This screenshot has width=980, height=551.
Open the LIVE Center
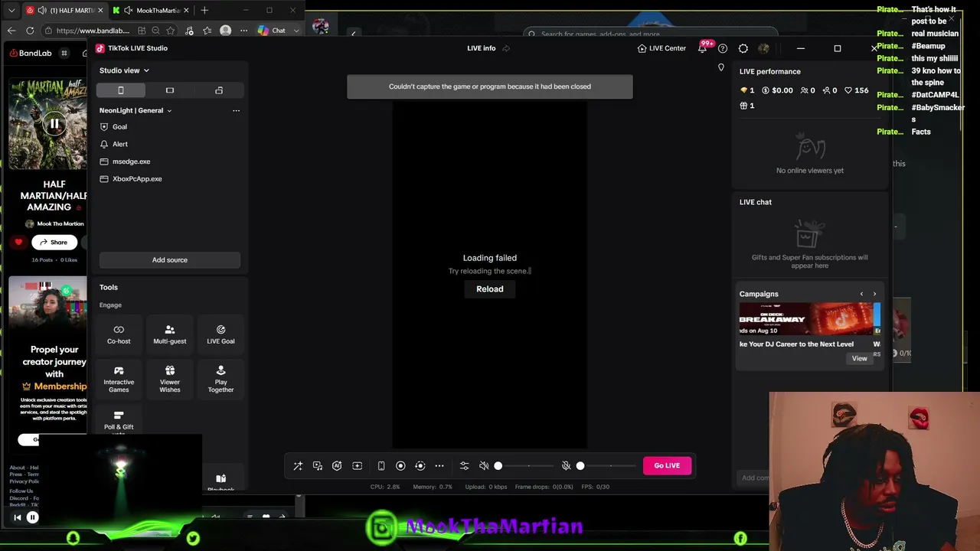pyautogui.click(x=661, y=48)
